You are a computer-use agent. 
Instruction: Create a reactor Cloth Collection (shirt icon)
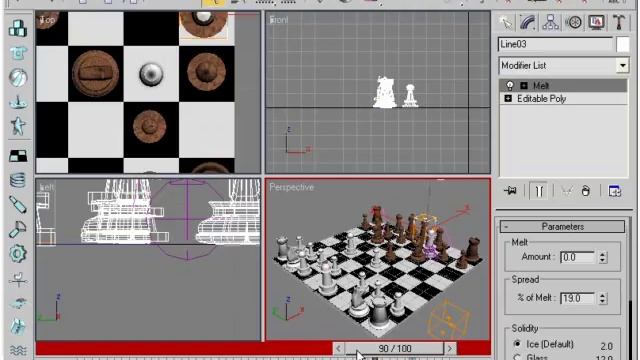[18, 53]
